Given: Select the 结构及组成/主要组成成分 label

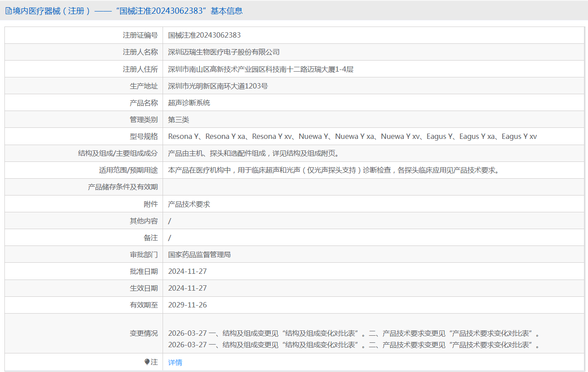Looking at the screenshot, I should (118, 153).
